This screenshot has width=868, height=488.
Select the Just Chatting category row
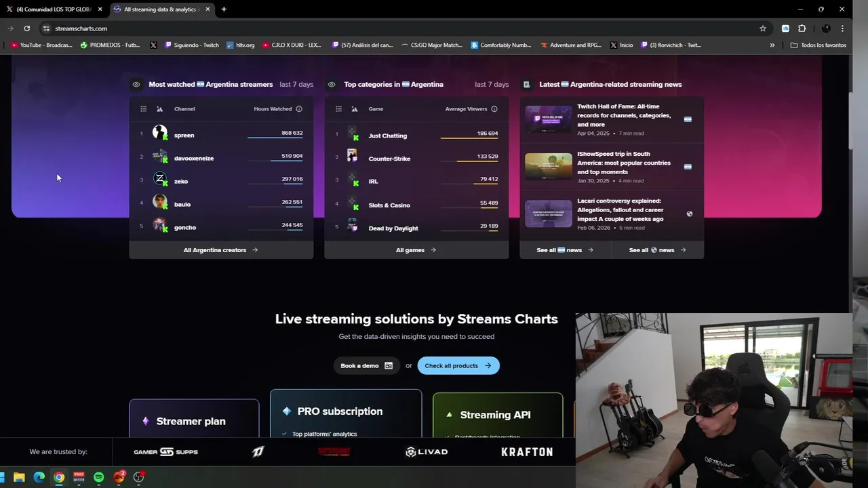(416, 135)
